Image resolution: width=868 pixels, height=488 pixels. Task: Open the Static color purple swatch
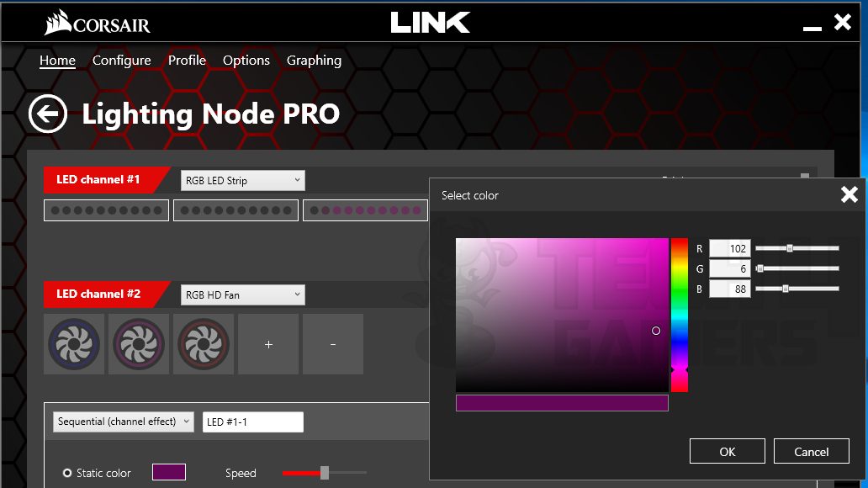[x=169, y=473]
